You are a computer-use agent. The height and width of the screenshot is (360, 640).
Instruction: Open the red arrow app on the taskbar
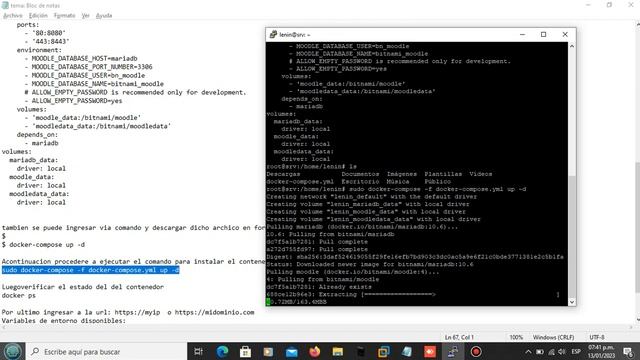[x=430, y=351]
